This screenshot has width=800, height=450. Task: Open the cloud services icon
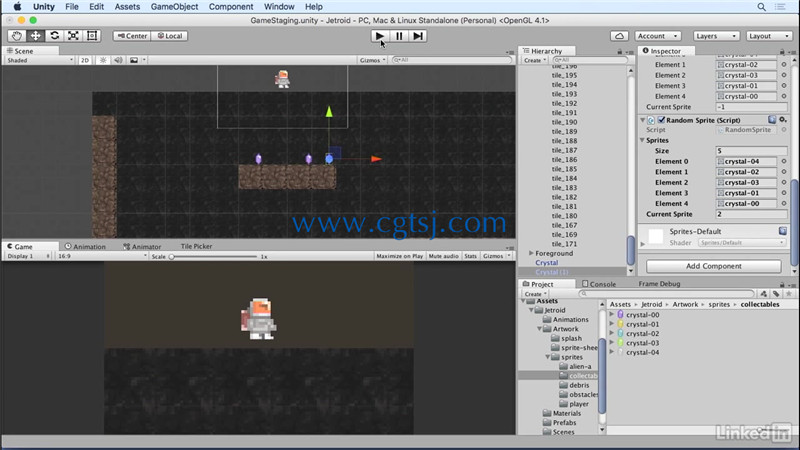[x=619, y=36]
